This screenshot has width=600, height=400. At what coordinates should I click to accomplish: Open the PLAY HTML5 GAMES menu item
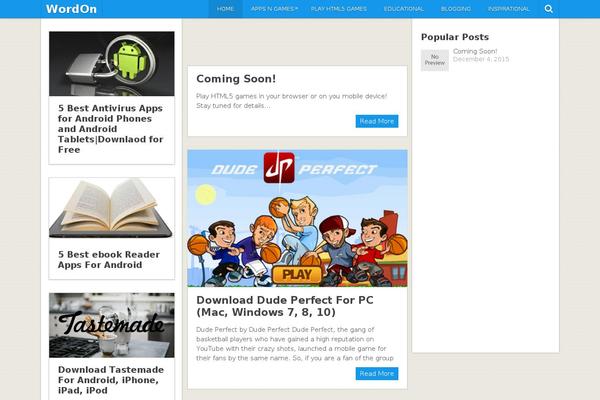click(x=339, y=9)
